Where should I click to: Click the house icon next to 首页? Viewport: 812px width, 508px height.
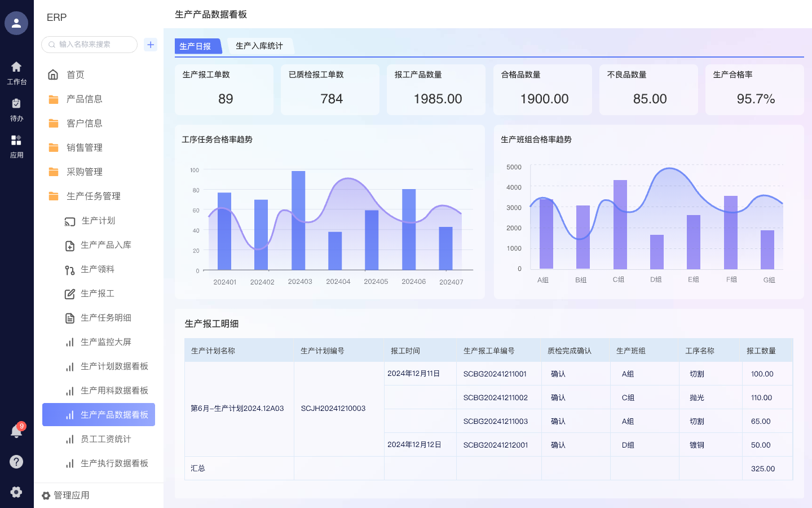53,75
